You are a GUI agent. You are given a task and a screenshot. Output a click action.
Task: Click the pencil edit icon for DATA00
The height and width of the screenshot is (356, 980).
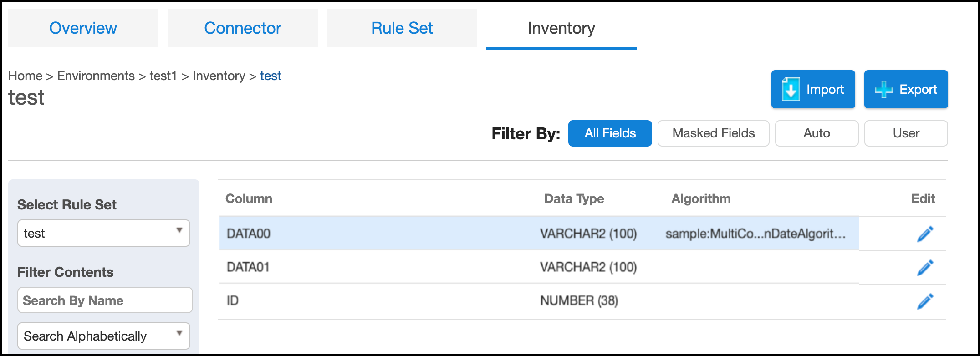point(925,234)
